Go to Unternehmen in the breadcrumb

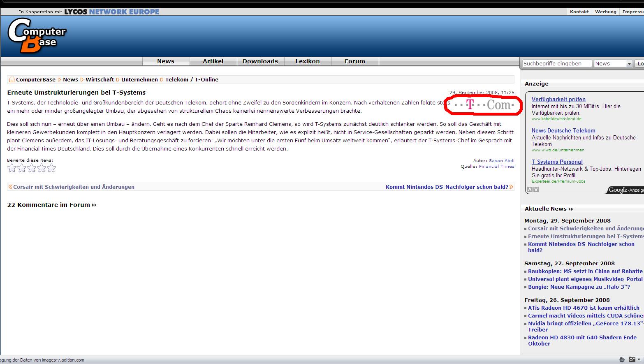coord(139,80)
